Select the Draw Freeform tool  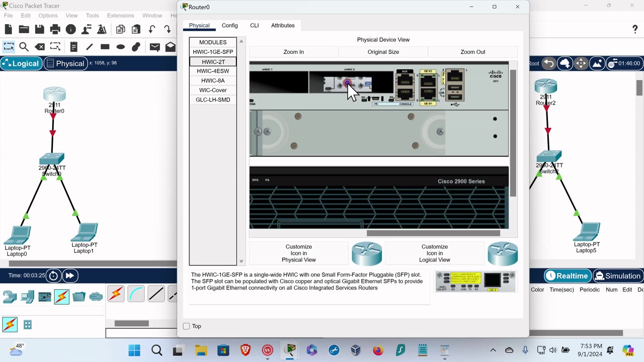point(136,47)
